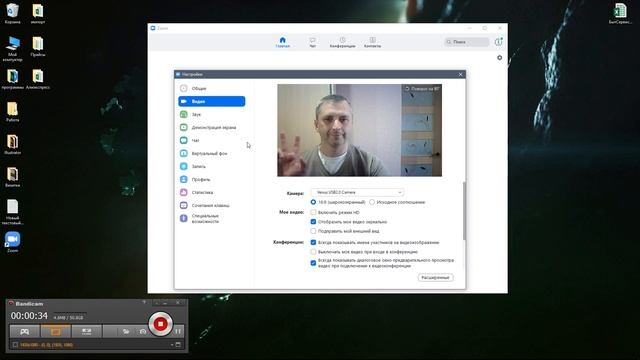Open the Keyboard Shortcuts (Сочетания клавиш) settings
Viewport: 640px width, 360px height.
pos(211,205)
